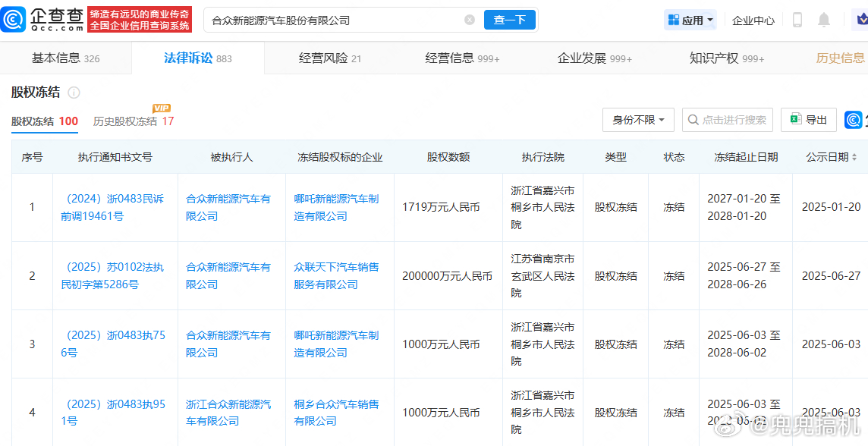The width and height of the screenshot is (868, 446).
Task: Open 合众新能源汽车有限公司 link in row 1
Action: click(x=228, y=207)
